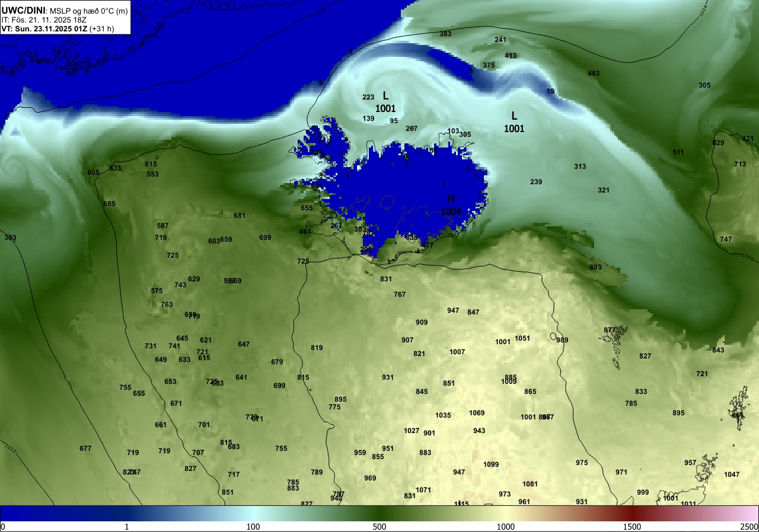Click the map value '843'
Image resolution: width=759 pixels, height=532 pixels.
[x=718, y=350]
